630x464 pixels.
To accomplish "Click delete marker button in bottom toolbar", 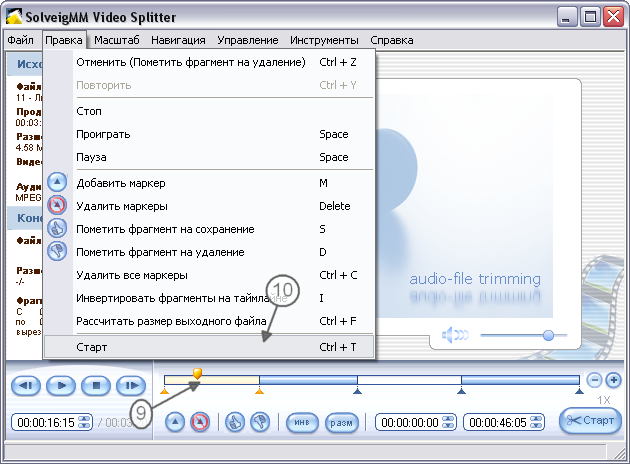I will [200, 422].
